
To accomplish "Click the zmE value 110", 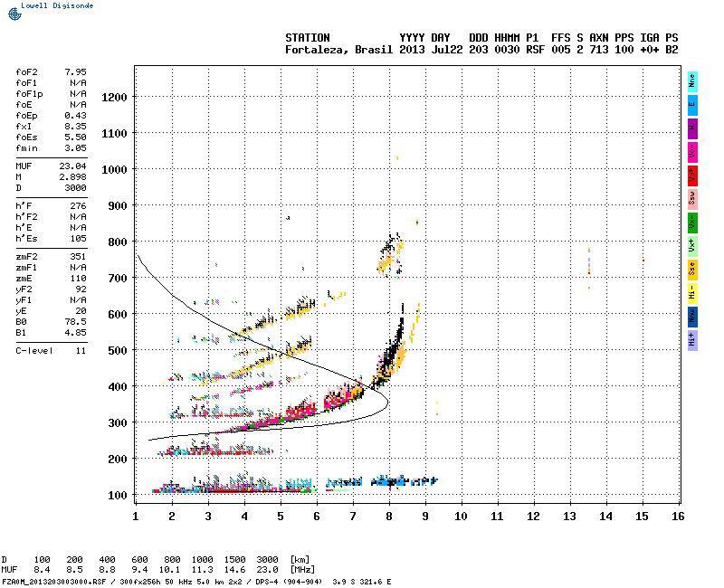I will [78, 279].
